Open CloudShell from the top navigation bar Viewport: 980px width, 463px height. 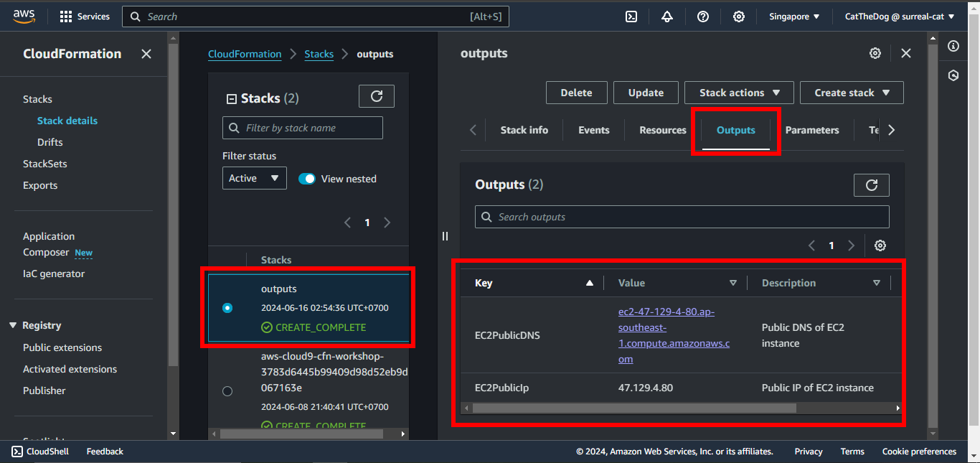click(x=631, y=17)
